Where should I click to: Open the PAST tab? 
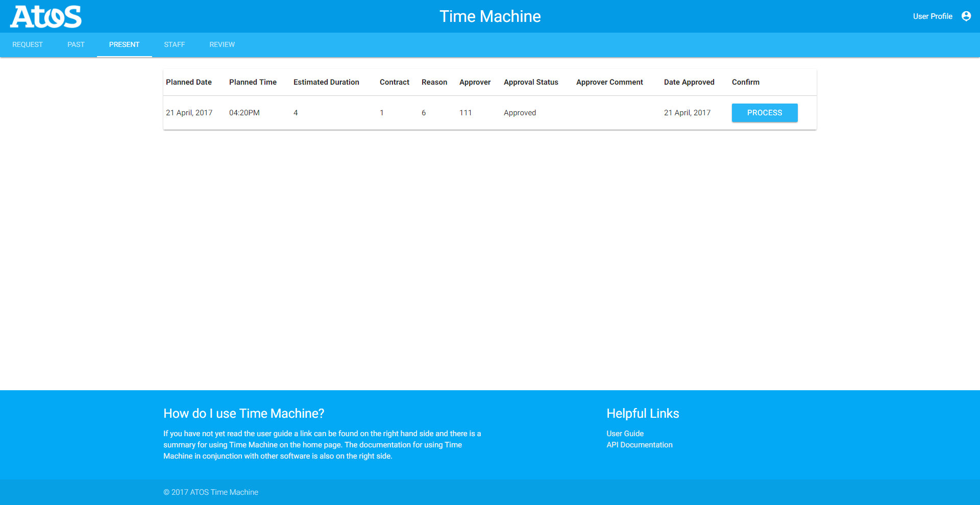(76, 45)
